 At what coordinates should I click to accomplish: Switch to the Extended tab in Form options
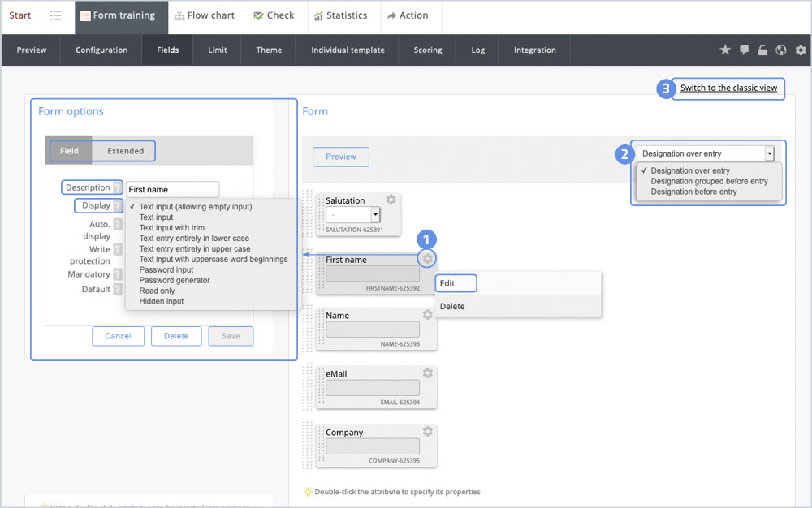(125, 151)
